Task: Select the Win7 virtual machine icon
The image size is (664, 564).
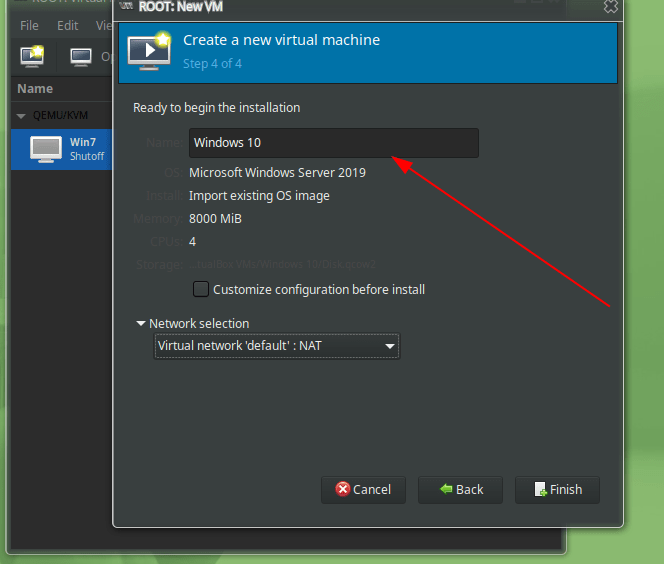Action: click(x=46, y=149)
